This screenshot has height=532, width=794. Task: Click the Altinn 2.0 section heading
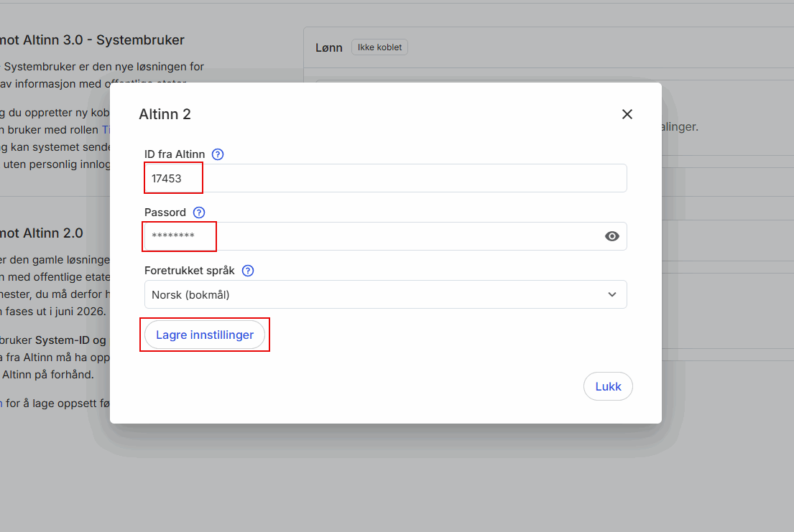(42, 233)
